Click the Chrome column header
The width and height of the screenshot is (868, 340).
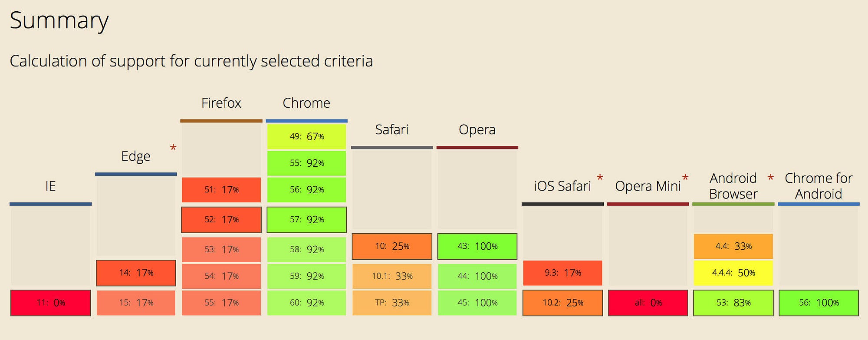(x=306, y=103)
